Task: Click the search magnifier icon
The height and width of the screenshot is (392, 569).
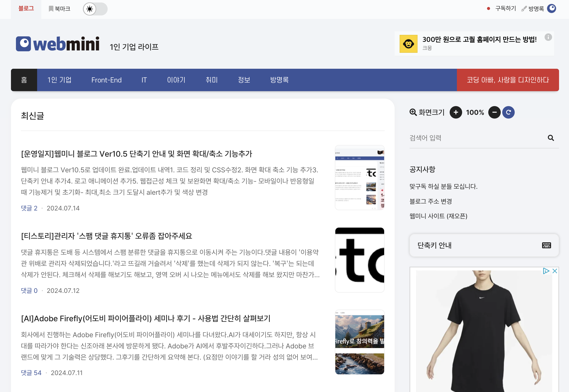Action: point(551,138)
